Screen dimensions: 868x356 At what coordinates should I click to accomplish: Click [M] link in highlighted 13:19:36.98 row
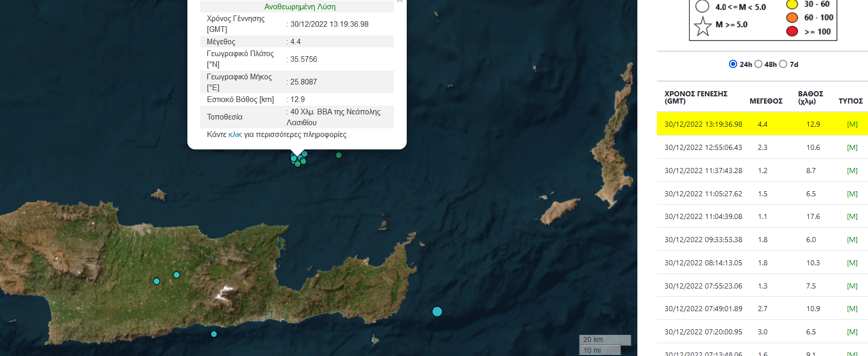point(852,124)
